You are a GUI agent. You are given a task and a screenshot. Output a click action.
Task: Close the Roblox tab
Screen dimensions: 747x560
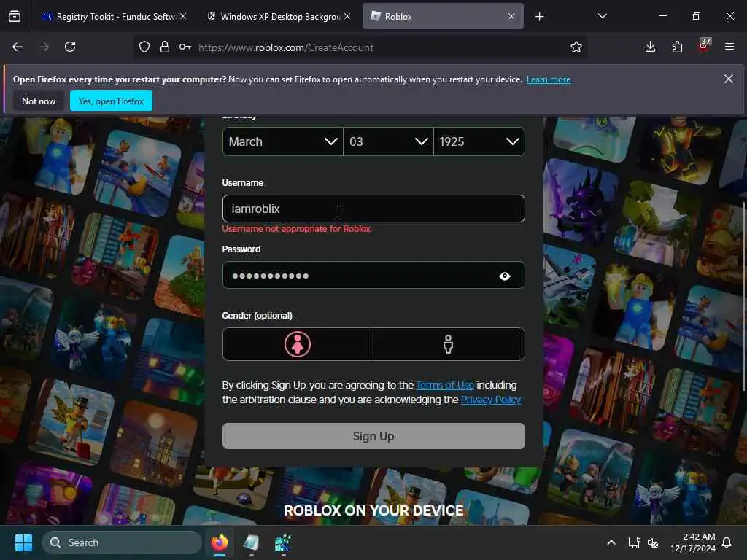click(x=511, y=17)
